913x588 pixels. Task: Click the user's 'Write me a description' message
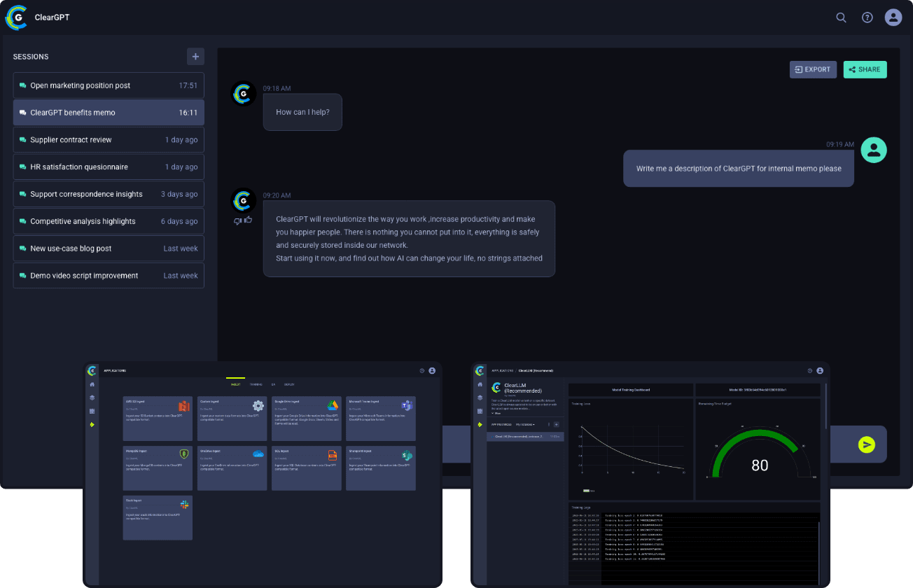pos(739,168)
